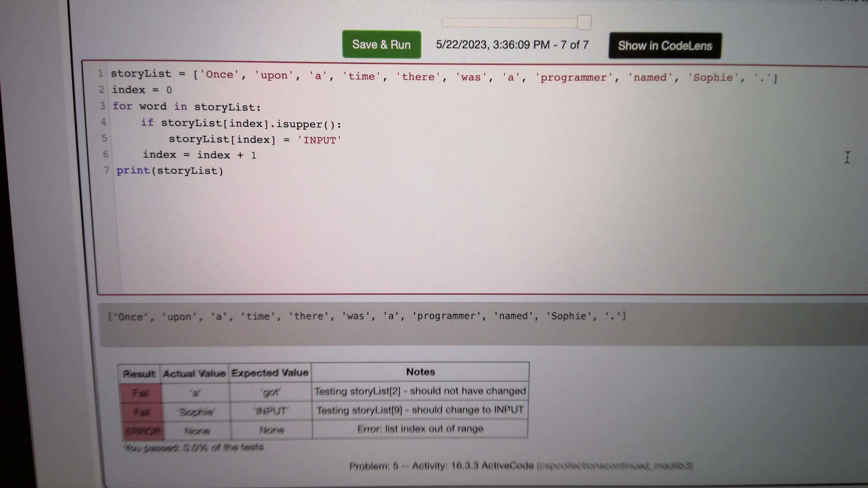
Task: Open Show in CodeLens view
Action: [665, 45]
